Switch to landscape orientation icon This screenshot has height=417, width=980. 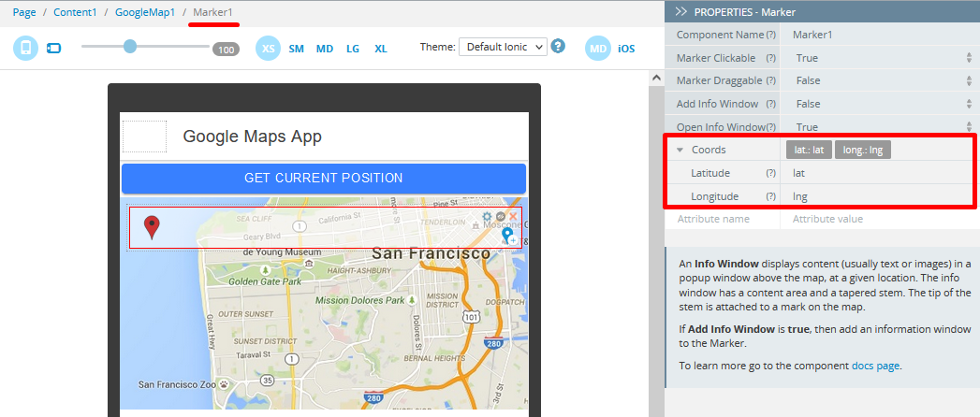pos(53,48)
